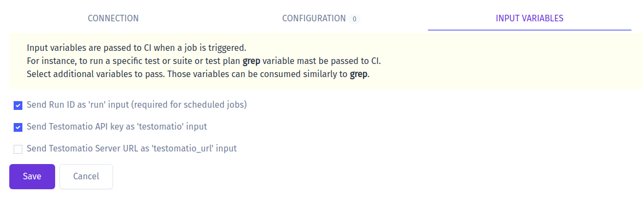The width and height of the screenshot is (644, 222).
Task: Disable the Send Testomatio API key checkbox
Action: click(17, 127)
